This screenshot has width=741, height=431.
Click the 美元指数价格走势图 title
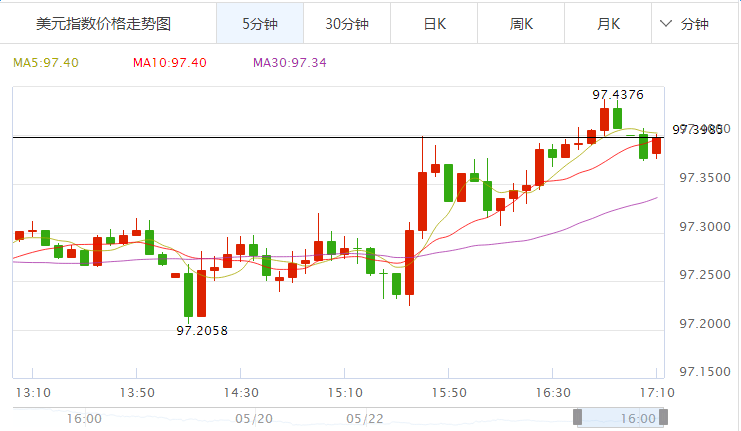103,24
